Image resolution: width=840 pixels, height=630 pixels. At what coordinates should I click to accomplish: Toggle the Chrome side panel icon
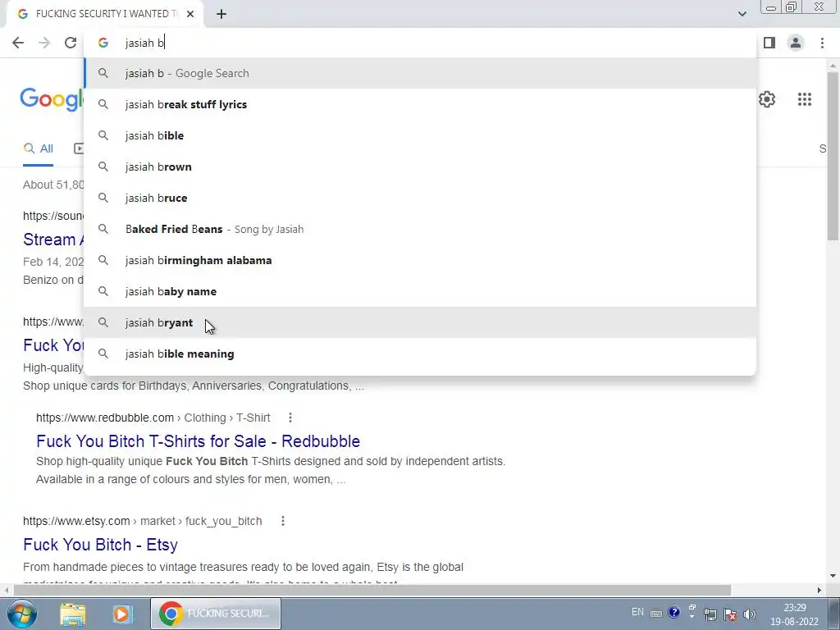(x=769, y=43)
